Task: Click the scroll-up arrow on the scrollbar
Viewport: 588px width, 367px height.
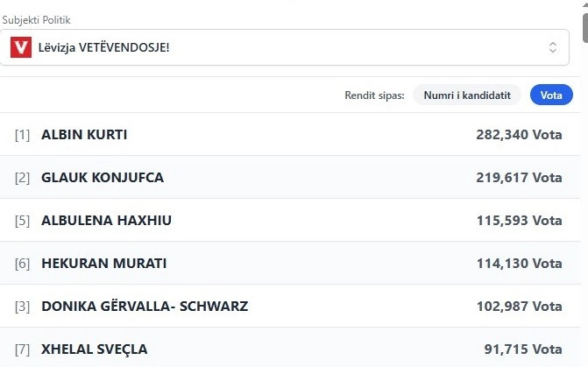Action: point(584,6)
